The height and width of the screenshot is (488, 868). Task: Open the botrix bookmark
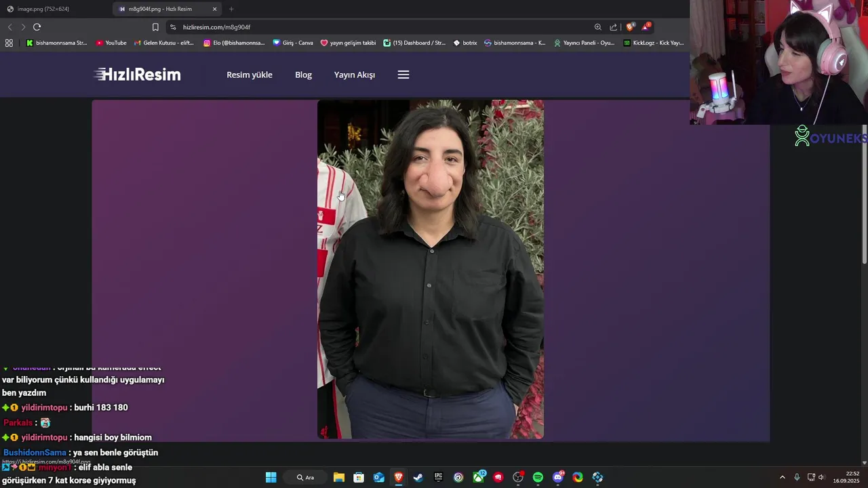coord(465,43)
